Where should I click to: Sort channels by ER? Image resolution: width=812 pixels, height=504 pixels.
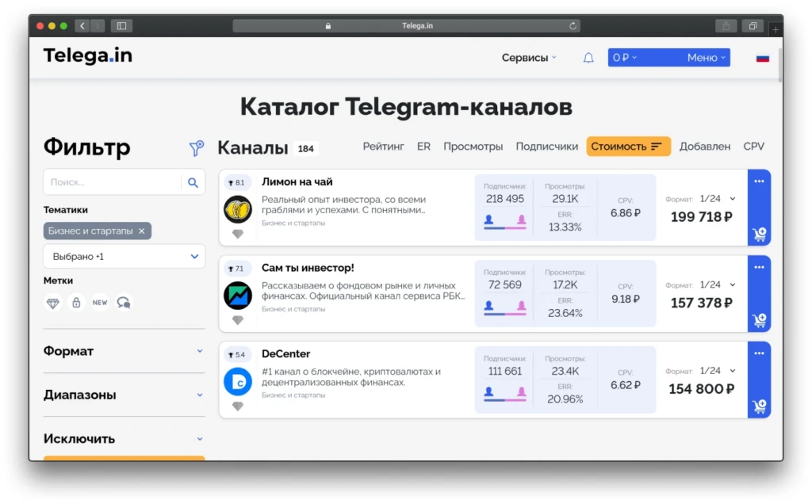(423, 147)
